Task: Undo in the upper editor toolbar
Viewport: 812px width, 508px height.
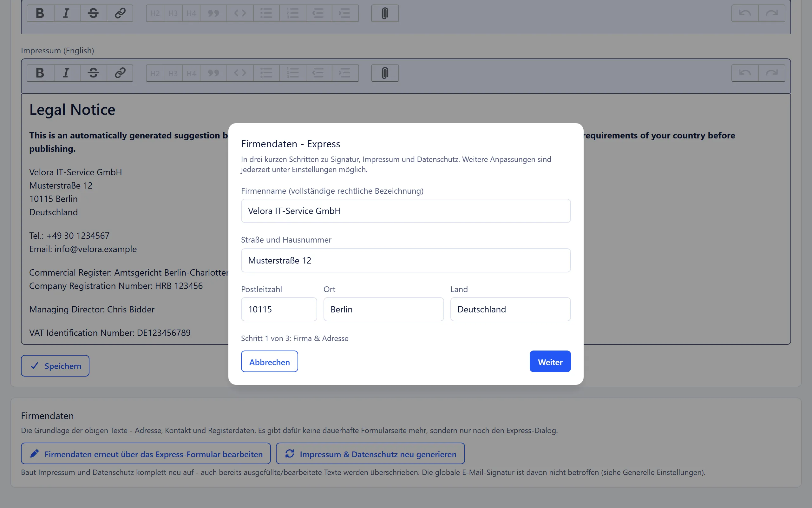Action: click(745, 13)
